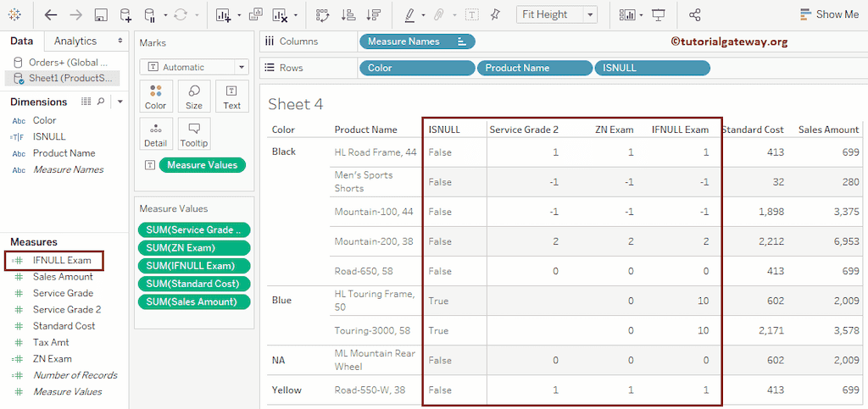The height and width of the screenshot is (409, 868).
Task: Open the New Worksheet dropdown arrow
Action: pos(238,15)
